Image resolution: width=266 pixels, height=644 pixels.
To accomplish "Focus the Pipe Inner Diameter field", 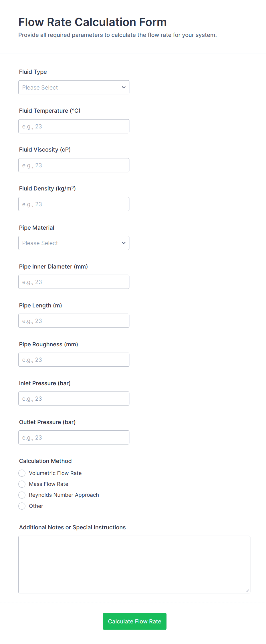I will click(x=74, y=282).
